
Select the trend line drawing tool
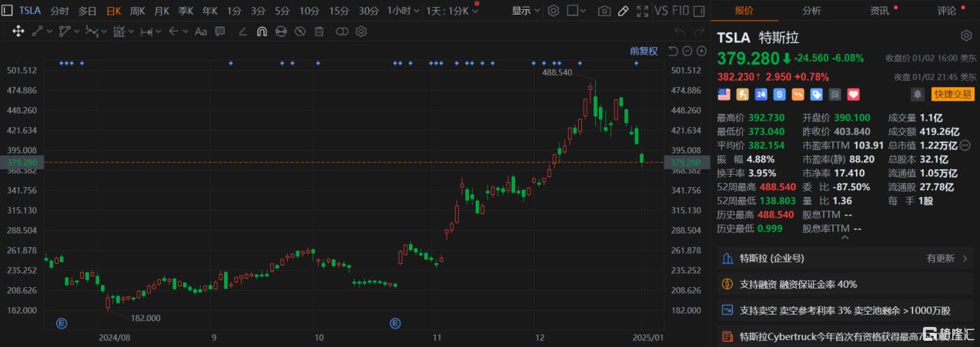[x=38, y=32]
